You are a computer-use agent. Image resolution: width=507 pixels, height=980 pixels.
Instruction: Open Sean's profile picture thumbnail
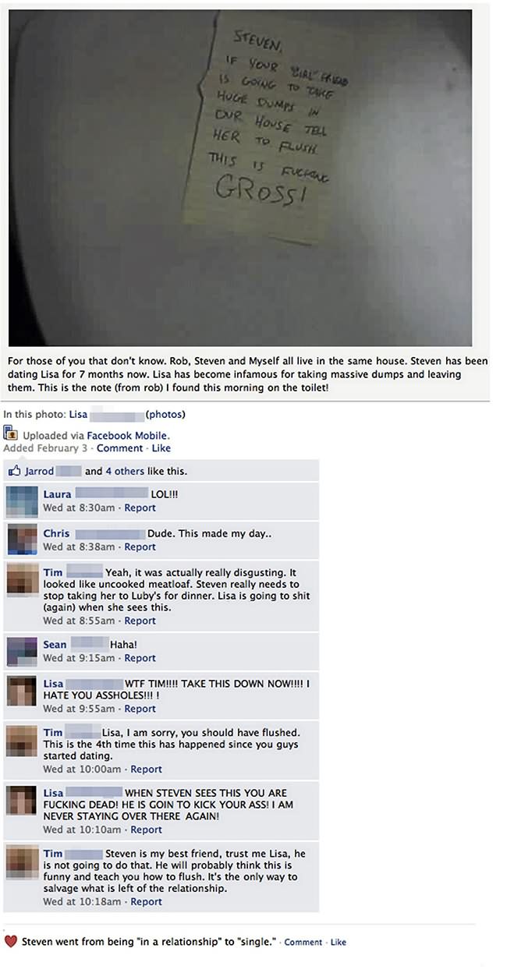point(22,652)
